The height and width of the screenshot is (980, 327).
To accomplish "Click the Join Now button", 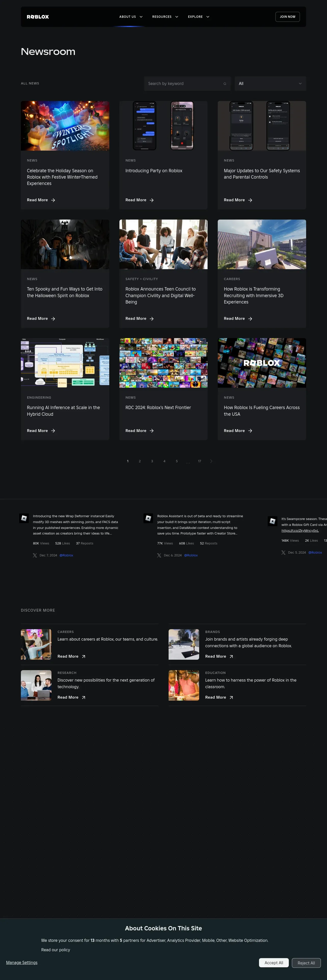I will point(288,17).
